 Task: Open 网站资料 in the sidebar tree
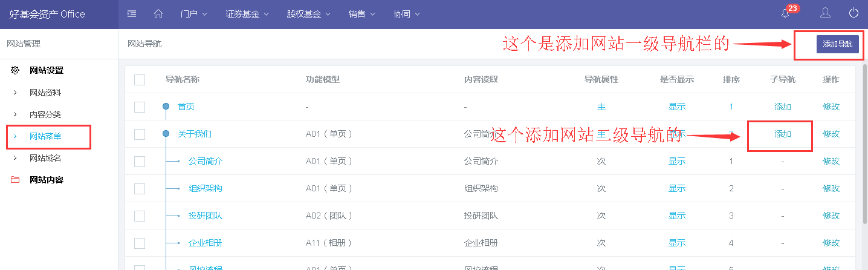click(x=45, y=93)
